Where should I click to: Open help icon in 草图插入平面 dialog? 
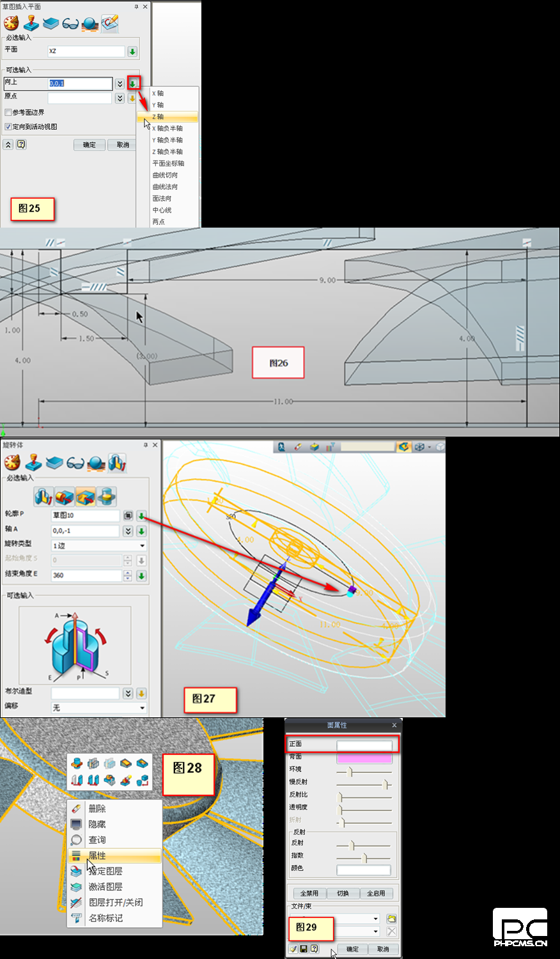coord(21,144)
